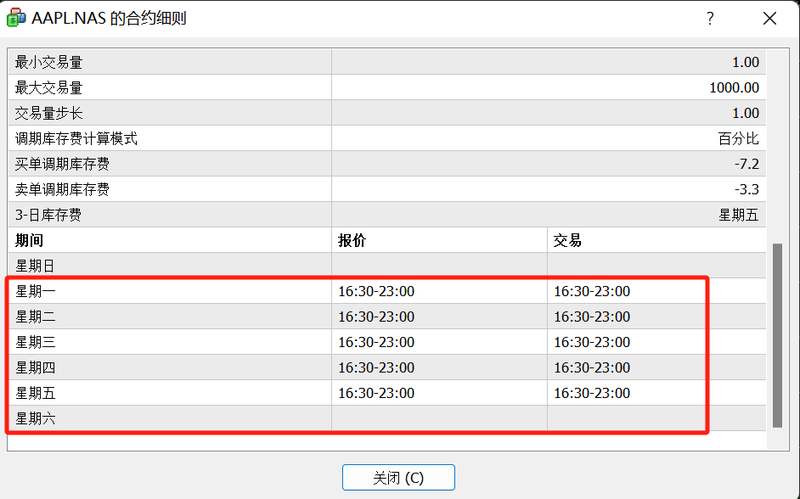Click the 星期一 trade time 16:30-23:00
Viewport: 800px width, 499px height.
click(x=592, y=291)
